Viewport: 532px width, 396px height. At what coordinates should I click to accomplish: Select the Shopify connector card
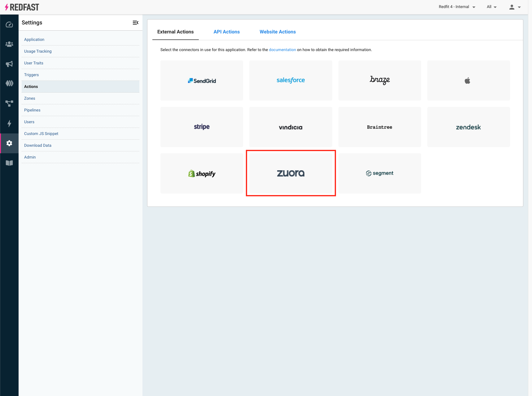coord(202,173)
